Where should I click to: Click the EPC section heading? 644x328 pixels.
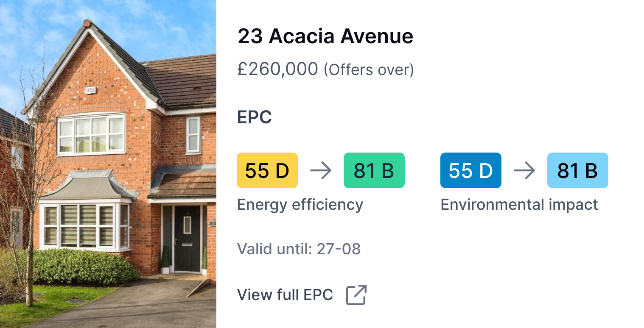click(255, 117)
